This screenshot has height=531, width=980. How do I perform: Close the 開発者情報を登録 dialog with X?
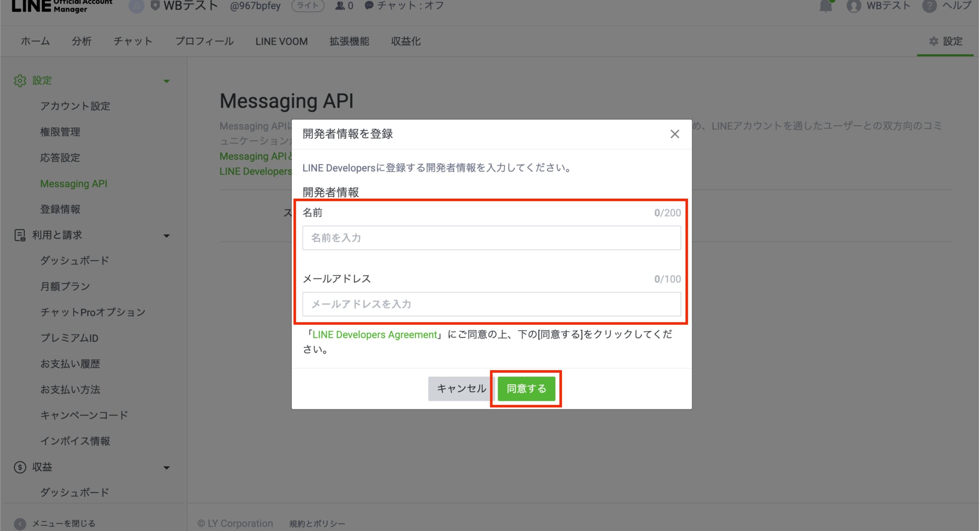click(x=675, y=134)
